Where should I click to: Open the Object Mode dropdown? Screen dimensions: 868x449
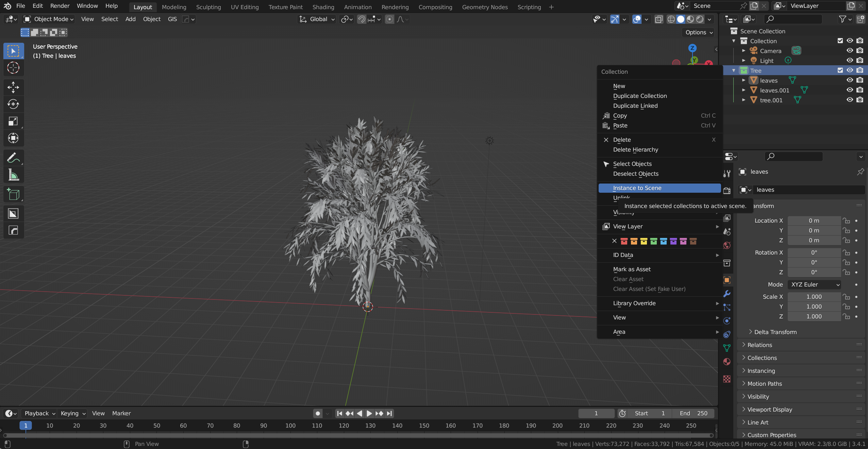pos(48,19)
